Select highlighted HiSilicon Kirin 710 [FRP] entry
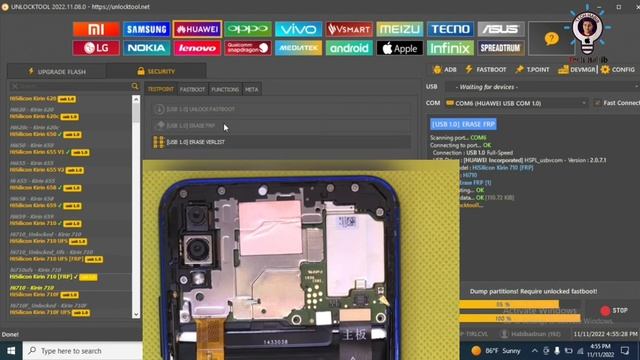 coord(53,277)
